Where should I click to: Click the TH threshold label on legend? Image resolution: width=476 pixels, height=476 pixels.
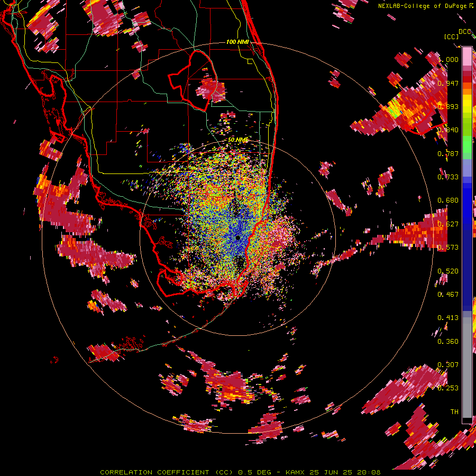pyautogui.click(x=454, y=412)
